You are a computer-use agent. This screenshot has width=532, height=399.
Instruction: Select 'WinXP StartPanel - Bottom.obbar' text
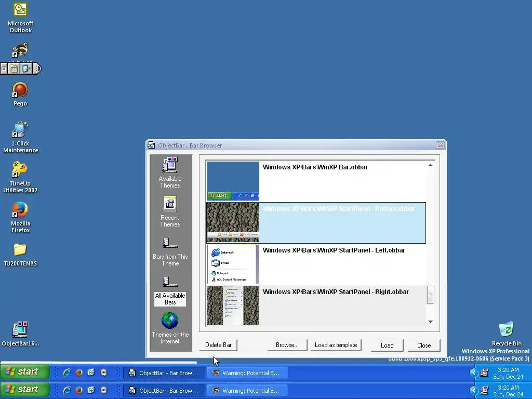(366, 209)
